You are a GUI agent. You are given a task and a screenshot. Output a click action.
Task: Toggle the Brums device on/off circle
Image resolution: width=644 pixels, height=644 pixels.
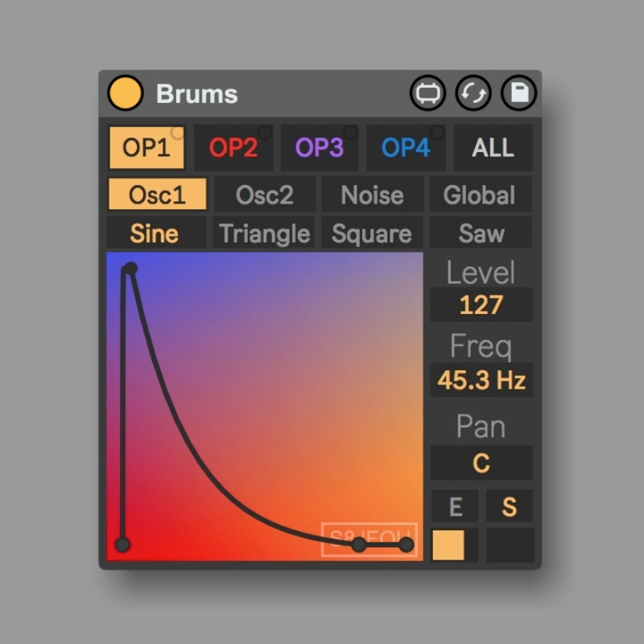125,93
